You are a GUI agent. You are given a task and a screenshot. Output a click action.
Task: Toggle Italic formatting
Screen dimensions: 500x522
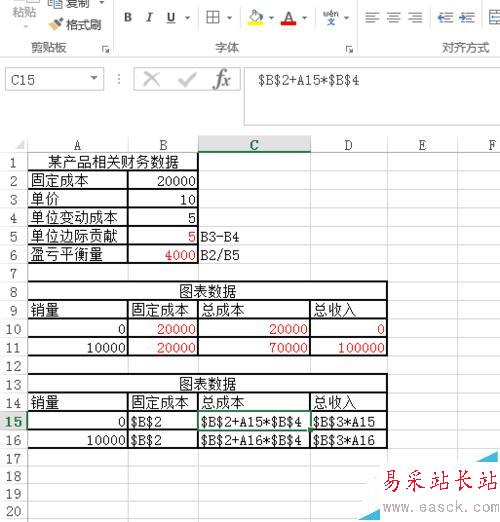pos(149,17)
